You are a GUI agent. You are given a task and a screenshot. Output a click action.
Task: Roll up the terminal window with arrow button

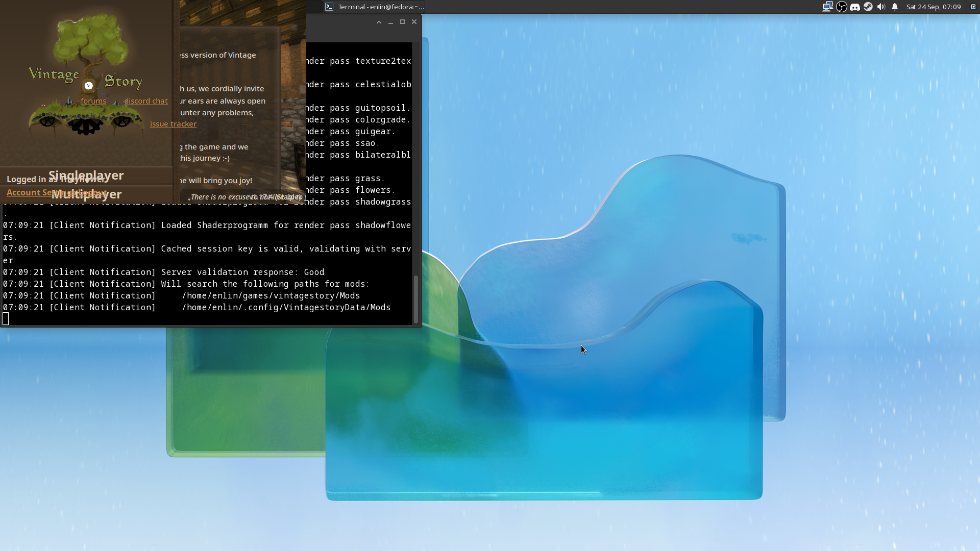click(379, 22)
